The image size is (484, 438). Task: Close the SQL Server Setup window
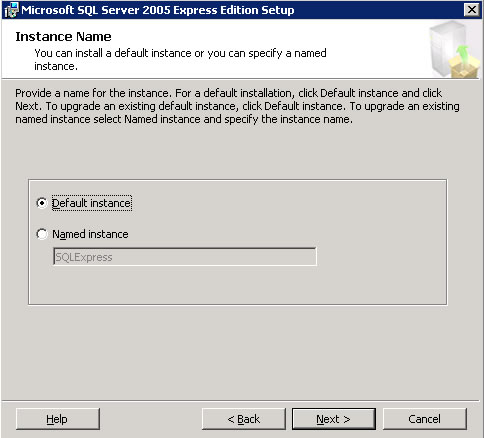point(472,10)
